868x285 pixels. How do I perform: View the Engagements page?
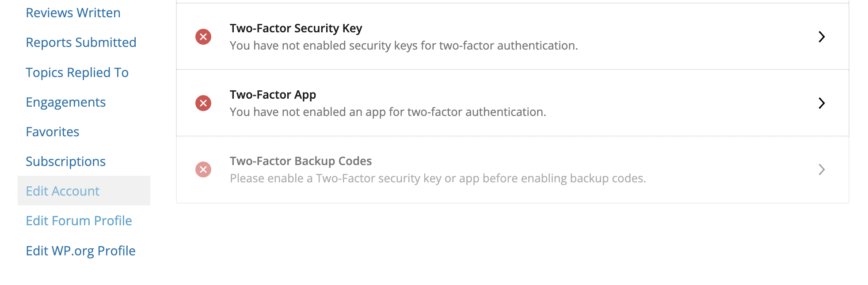[65, 102]
